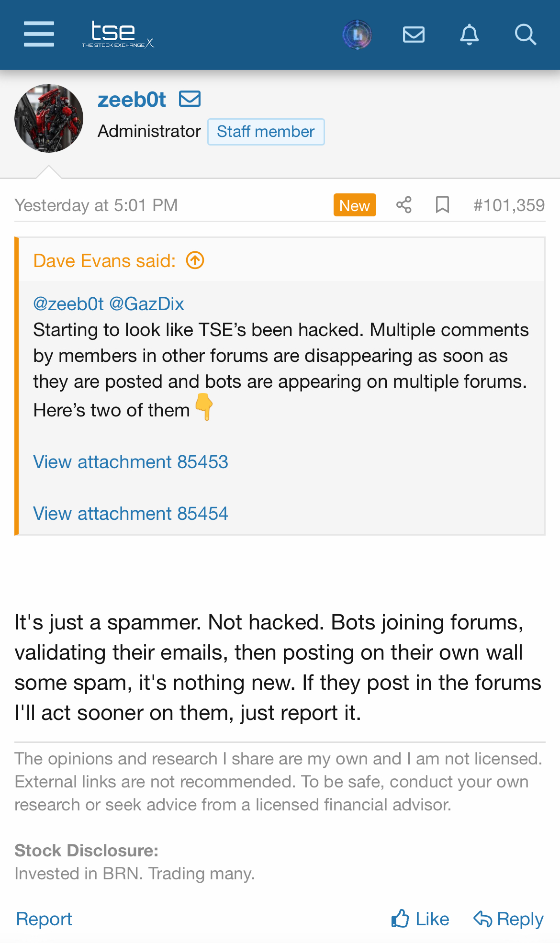
Task: Open the search magnifier icon
Action: tap(525, 34)
